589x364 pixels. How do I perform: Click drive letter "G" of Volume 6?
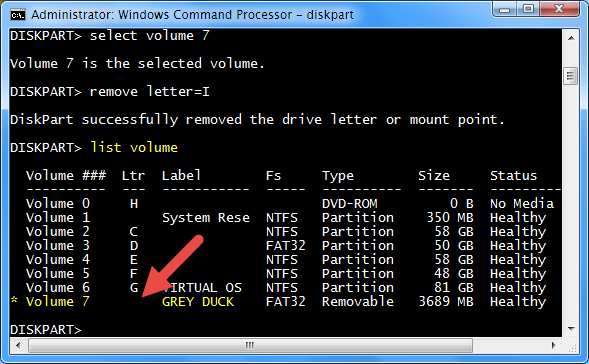[134, 288]
